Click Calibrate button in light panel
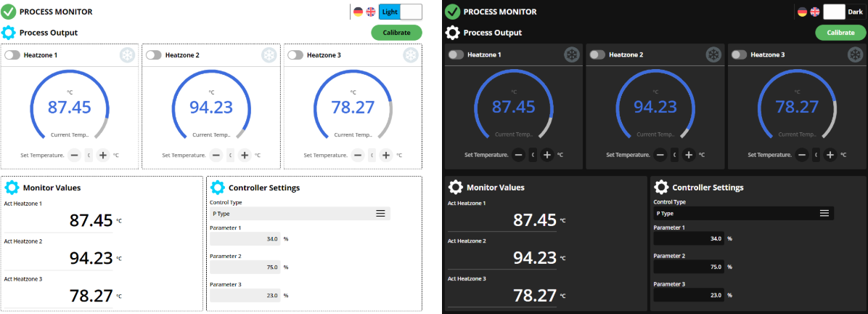Image resolution: width=868 pixels, height=314 pixels. point(396,33)
